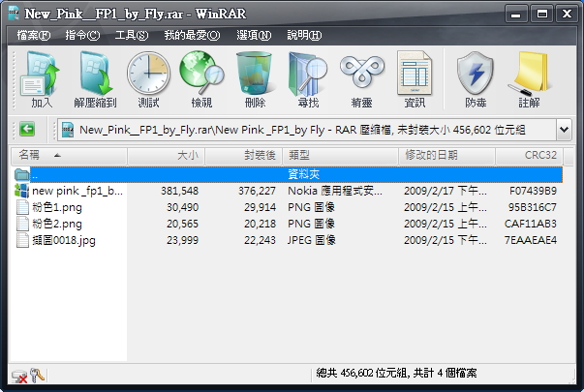Sort by 名稱 column header
The image size is (584, 392).
(x=69, y=155)
